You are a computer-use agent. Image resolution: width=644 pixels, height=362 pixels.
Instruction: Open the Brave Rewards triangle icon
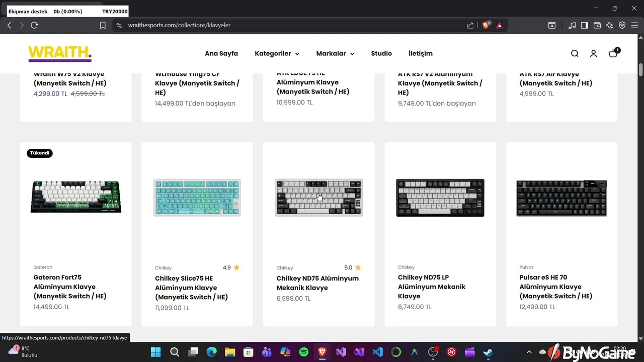[500, 25]
